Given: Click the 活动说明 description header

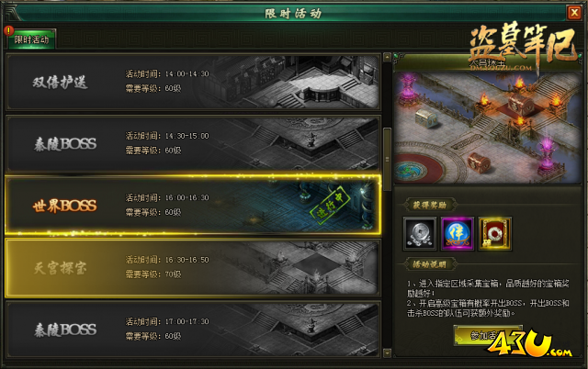Looking at the screenshot, I should coord(429,264).
